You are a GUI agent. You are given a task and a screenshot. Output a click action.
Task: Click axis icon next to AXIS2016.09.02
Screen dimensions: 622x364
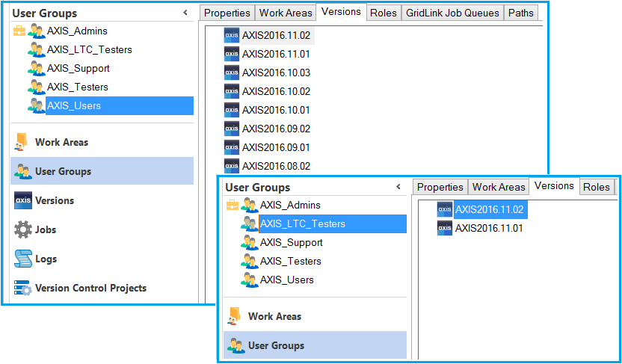click(231, 129)
